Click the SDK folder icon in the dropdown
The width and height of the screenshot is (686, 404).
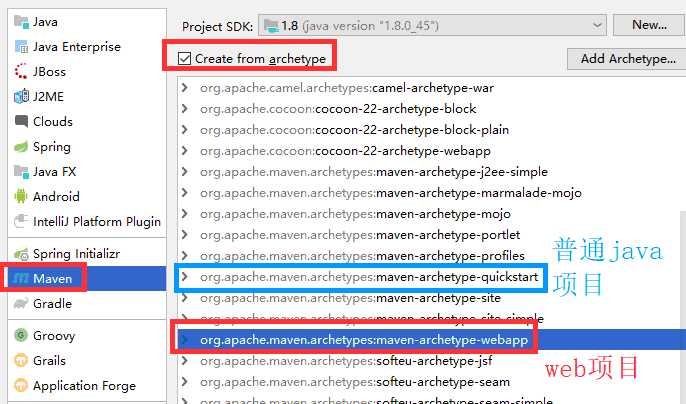pyautogui.click(x=272, y=26)
